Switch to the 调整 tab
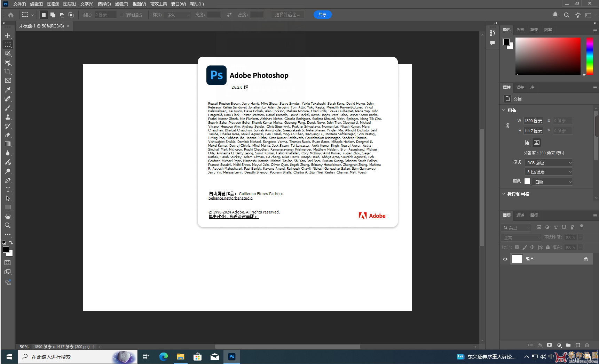This screenshot has width=599, height=364. (x=520, y=87)
